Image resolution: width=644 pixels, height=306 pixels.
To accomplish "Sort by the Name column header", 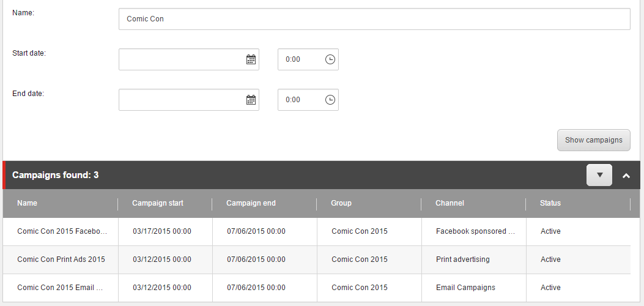I will tap(61, 203).
